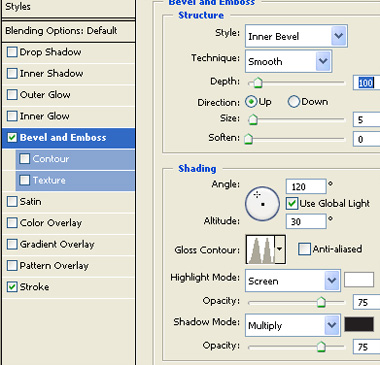The height and width of the screenshot is (365, 380).
Task: Open the Pattern Overlay settings row label
Action: point(54,266)
